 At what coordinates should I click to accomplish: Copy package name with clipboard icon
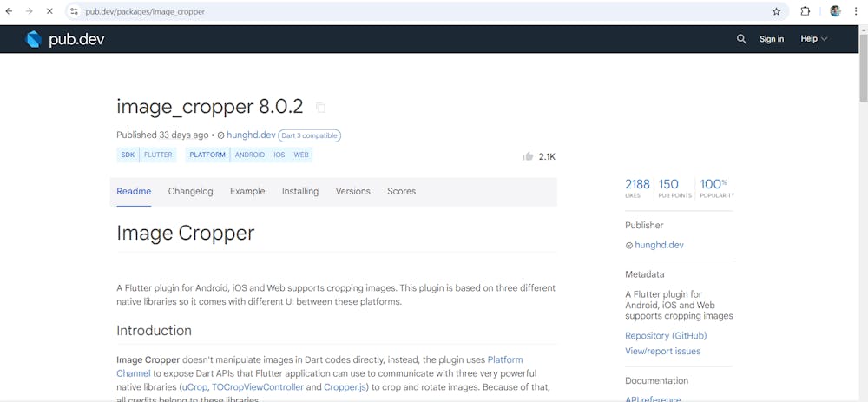(320, 108)
